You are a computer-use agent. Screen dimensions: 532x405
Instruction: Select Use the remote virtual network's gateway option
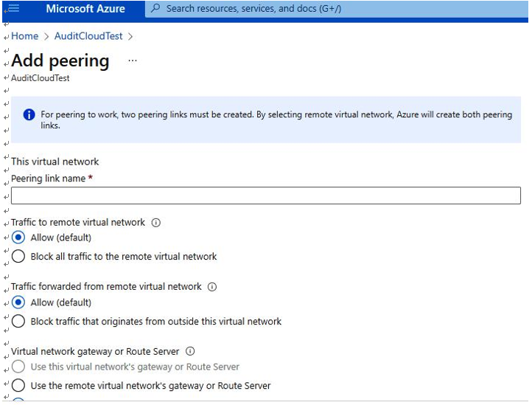(18, 386)
